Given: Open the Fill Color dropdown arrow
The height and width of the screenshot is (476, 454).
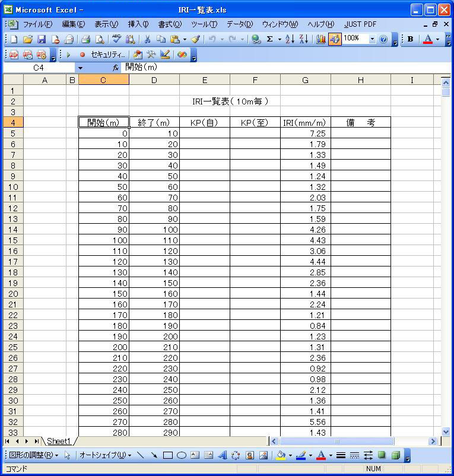Looking at the screenshot, I should pyautogui.click(x=290, y=455).
